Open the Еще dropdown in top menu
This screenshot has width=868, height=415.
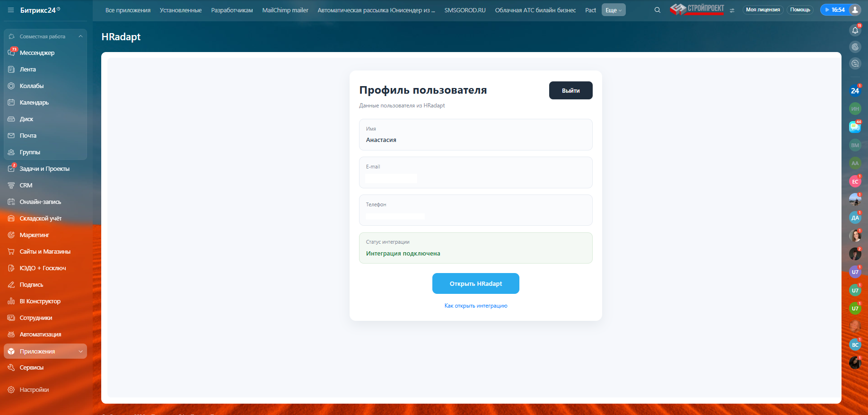tap(614, 10)
